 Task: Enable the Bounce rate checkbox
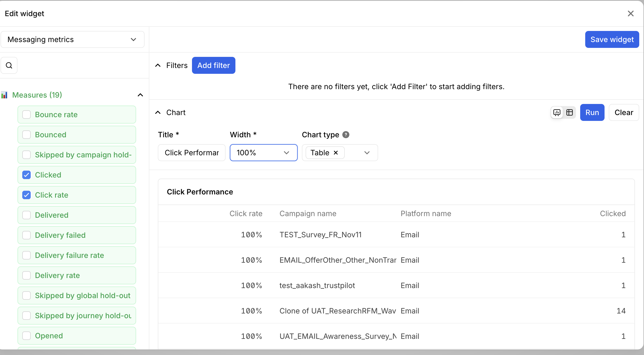coord(26,115)
